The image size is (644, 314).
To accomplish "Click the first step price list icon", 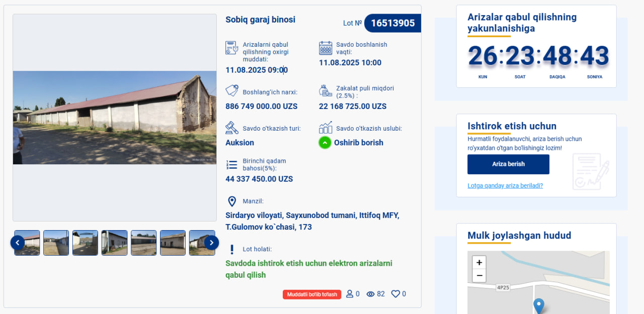I will pyautogui.click(x=231, y=164).
